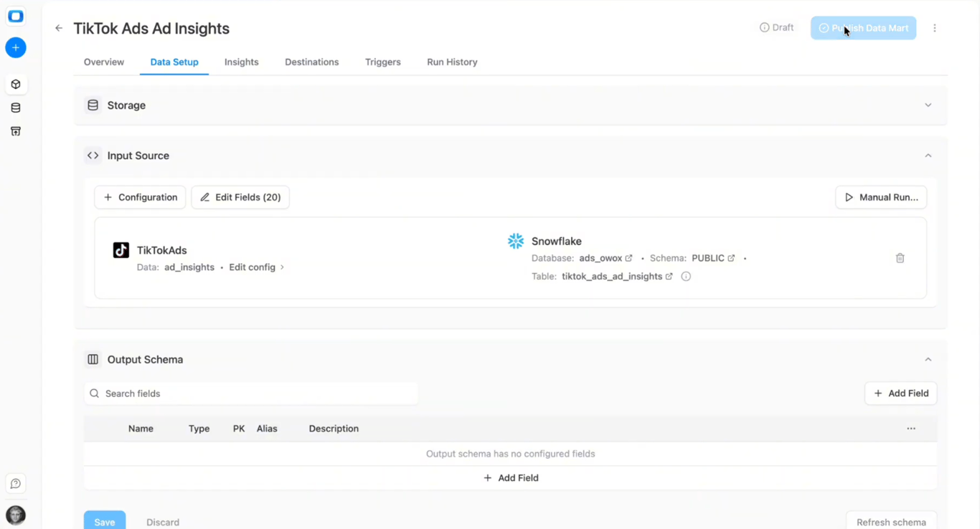Click the blue plus create button in sidebar
Screen dimensions: 980x529
point(16,48)
